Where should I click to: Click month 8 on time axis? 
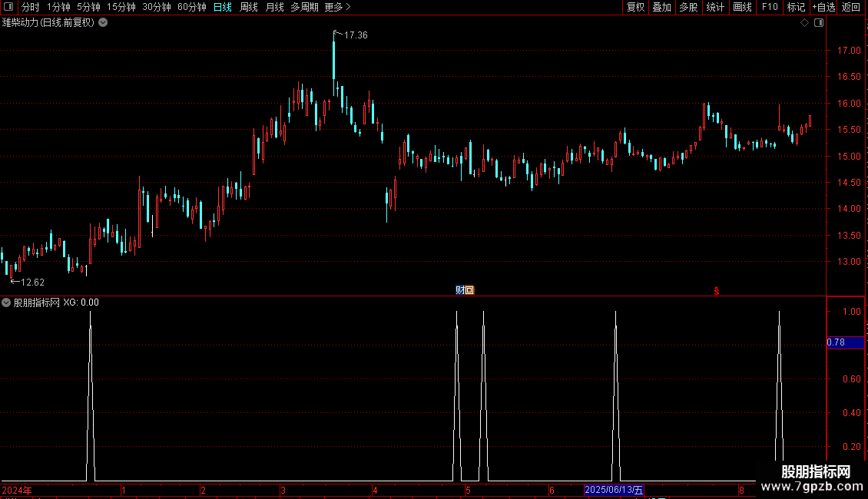741,490
